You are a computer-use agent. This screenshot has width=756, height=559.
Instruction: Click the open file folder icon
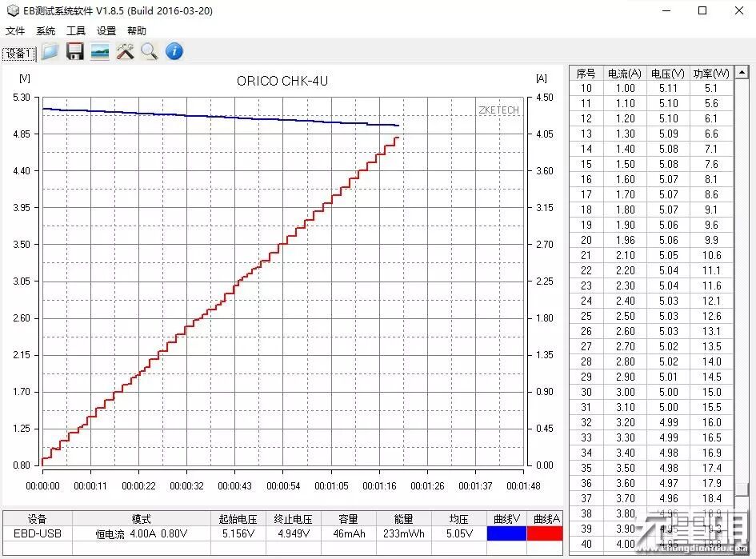point(50,51)
